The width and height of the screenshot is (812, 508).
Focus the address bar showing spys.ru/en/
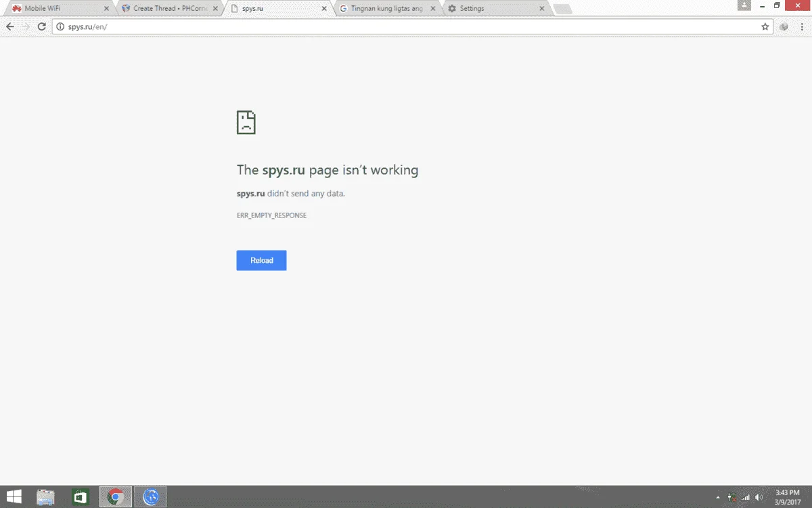pos(413,26)
